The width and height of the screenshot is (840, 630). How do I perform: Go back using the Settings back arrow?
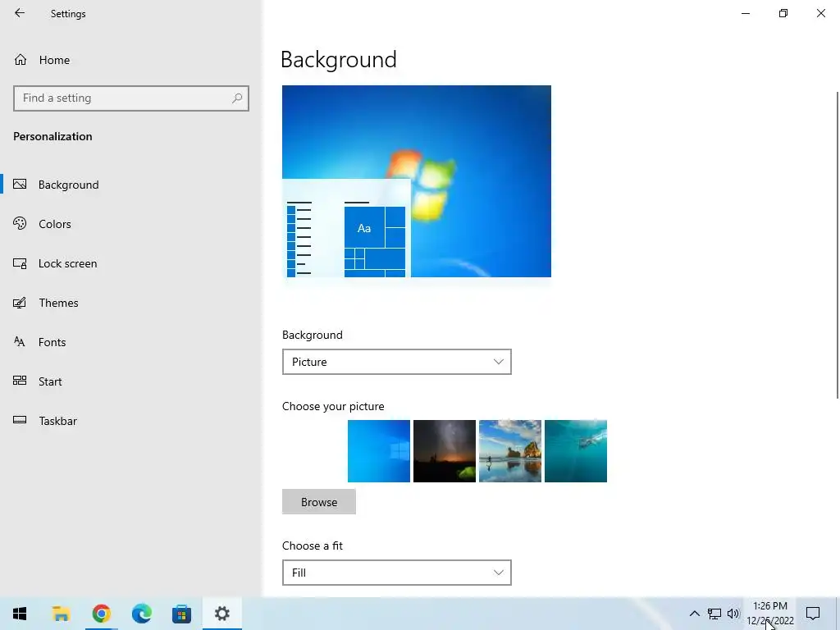(20, 13)
